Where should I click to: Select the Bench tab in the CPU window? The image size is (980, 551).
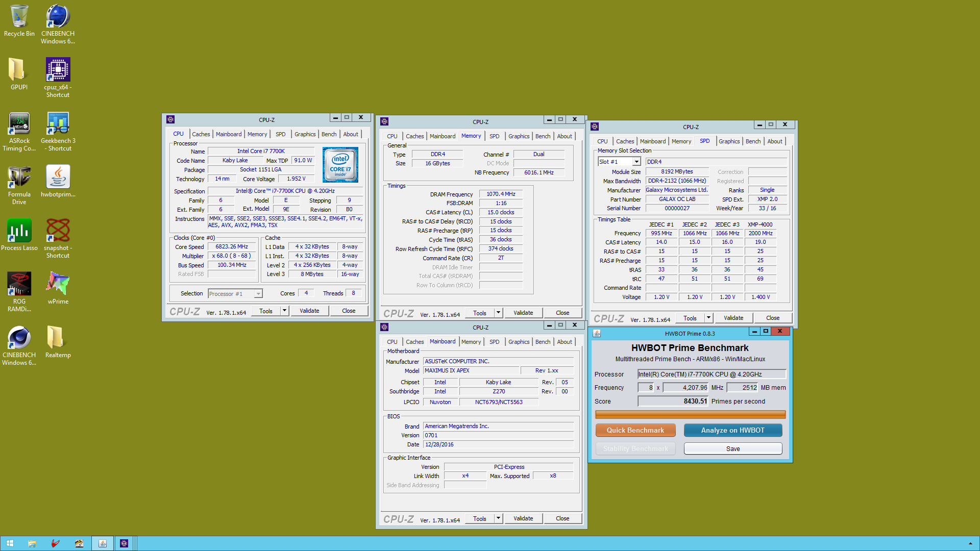click(329, 134)
